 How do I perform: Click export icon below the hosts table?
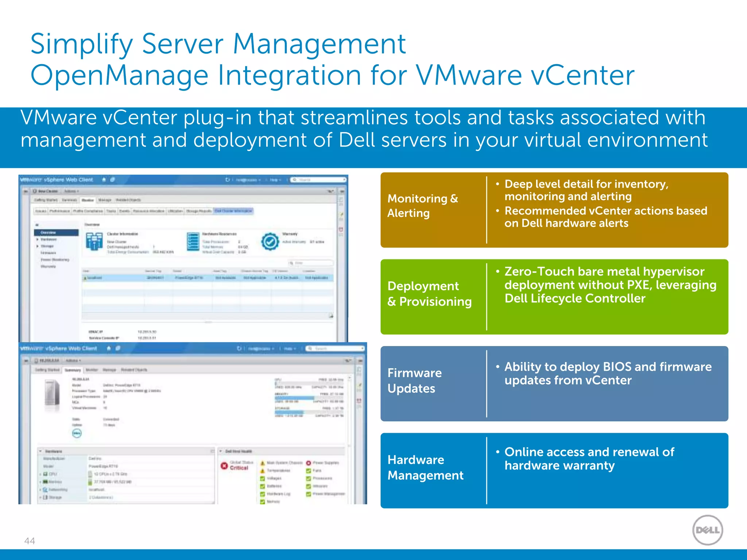click(x=331, y=316)
